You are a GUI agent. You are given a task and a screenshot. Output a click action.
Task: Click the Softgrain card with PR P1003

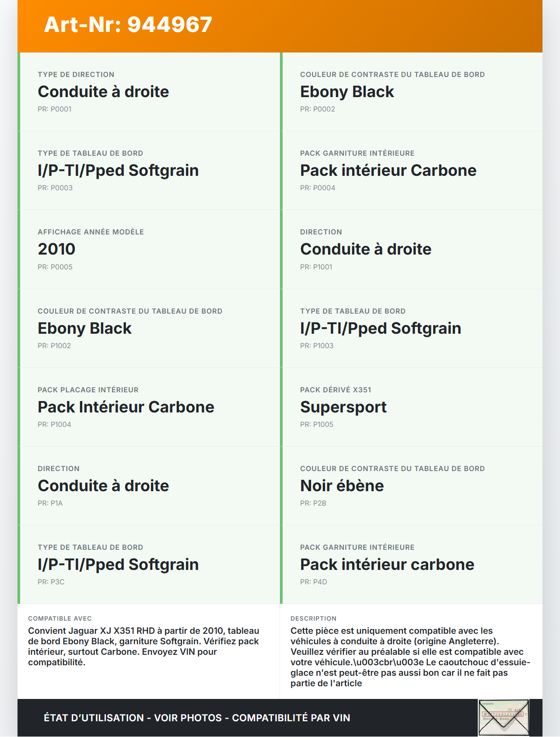pyautogui.click(x=411, y=328)
